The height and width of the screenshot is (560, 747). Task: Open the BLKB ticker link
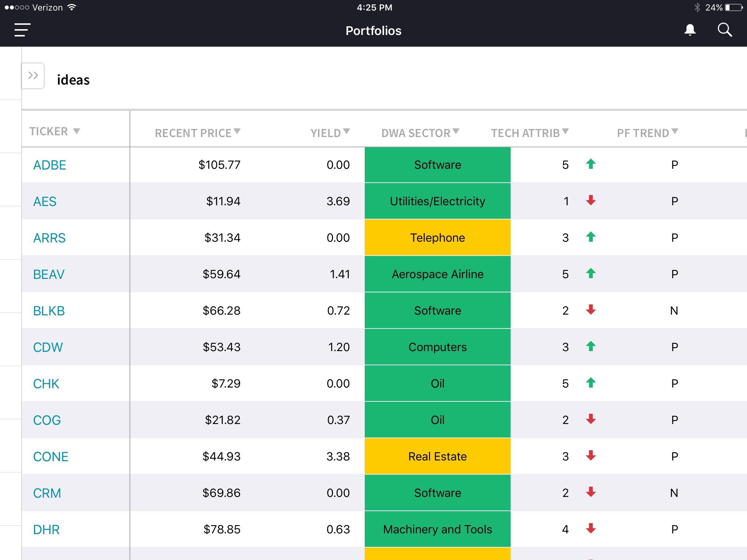tap(49, 311)
